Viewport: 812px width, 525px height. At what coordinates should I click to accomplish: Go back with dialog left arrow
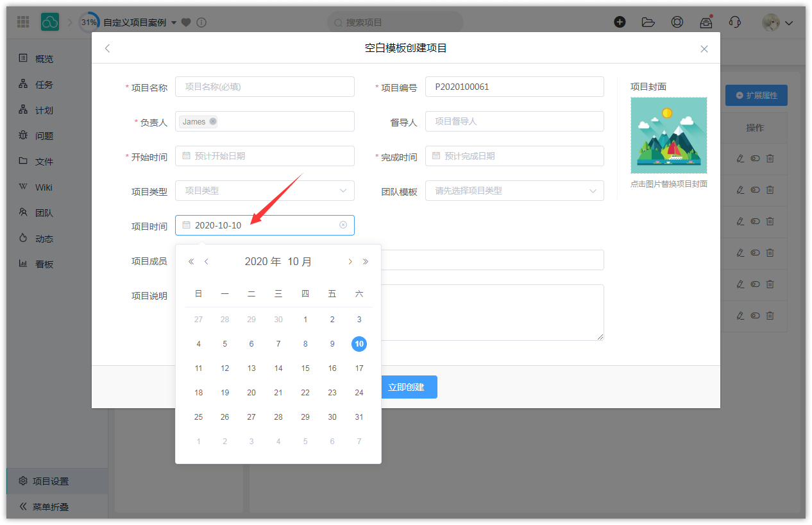[107, 48]
